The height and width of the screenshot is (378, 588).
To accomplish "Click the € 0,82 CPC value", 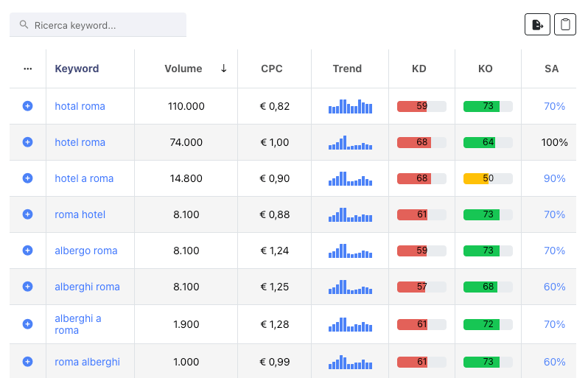I will [x=275, y=106].
